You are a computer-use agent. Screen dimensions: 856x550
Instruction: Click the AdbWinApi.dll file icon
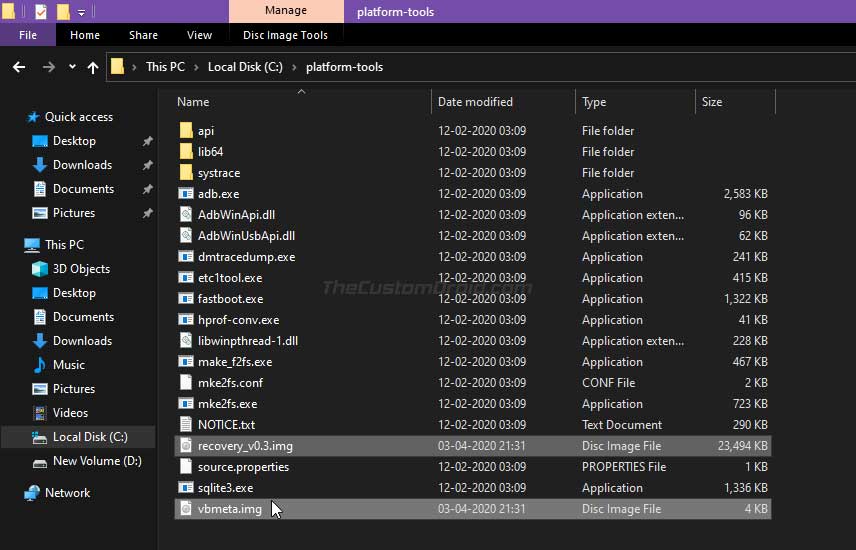186,215
